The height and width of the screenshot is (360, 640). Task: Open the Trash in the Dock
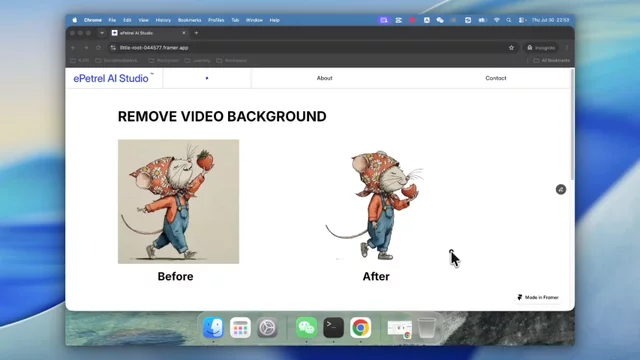427,327
